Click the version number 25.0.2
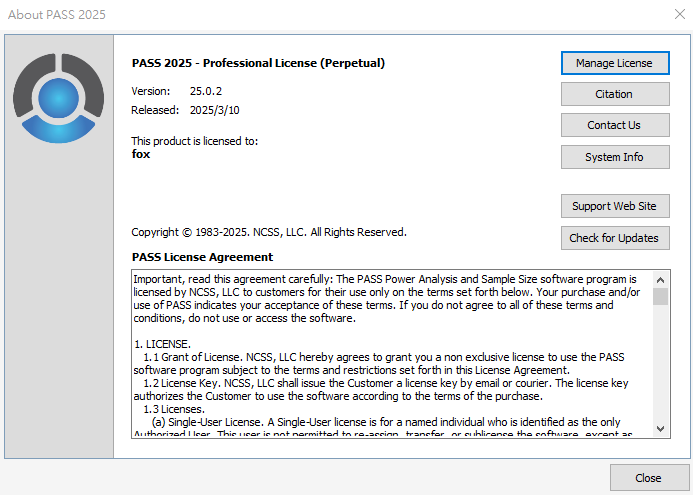This screenshot has height=495, width=693. pos(206,91)
